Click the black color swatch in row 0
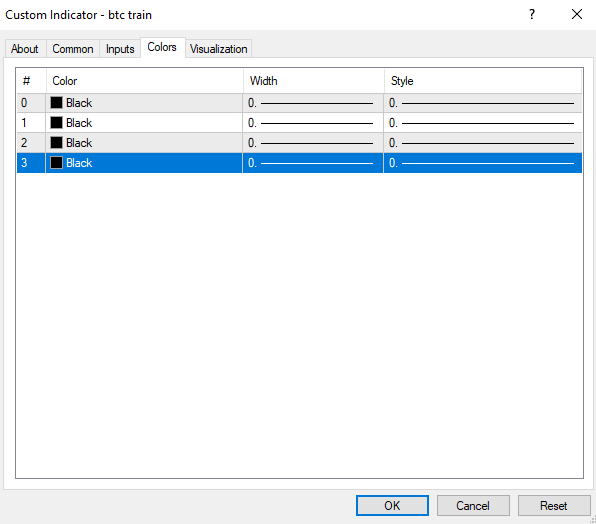This screenshot has height=524, width=596. coord(56,103)
